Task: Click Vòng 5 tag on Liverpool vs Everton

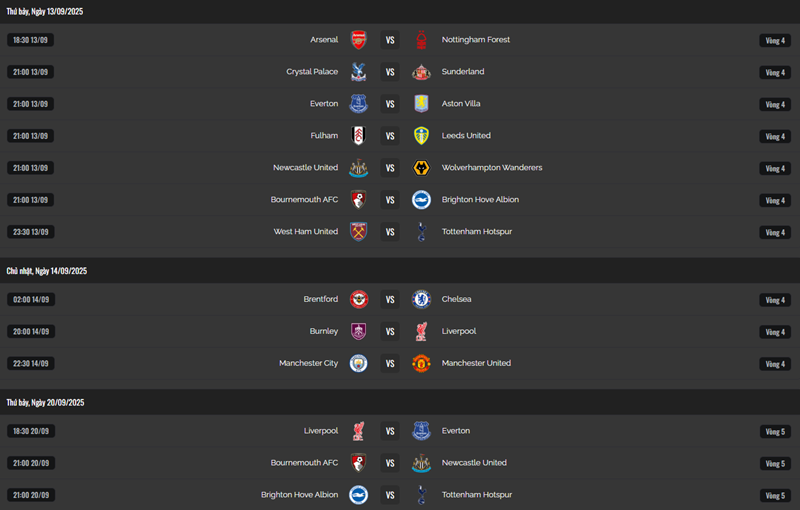Action: point(775,431)
